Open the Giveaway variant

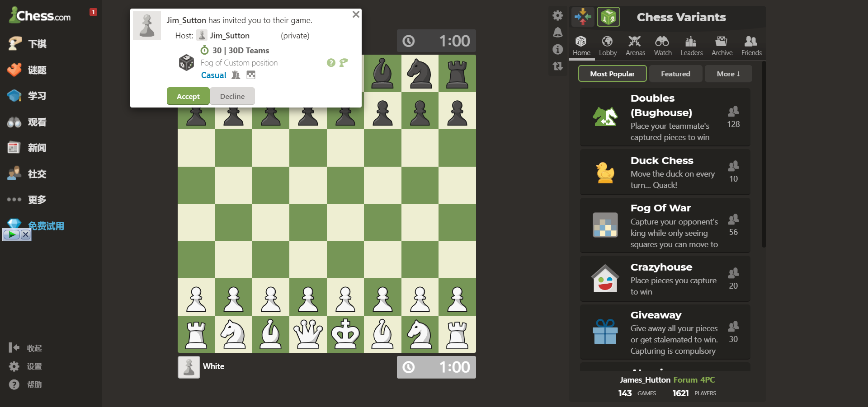point(665,332)
